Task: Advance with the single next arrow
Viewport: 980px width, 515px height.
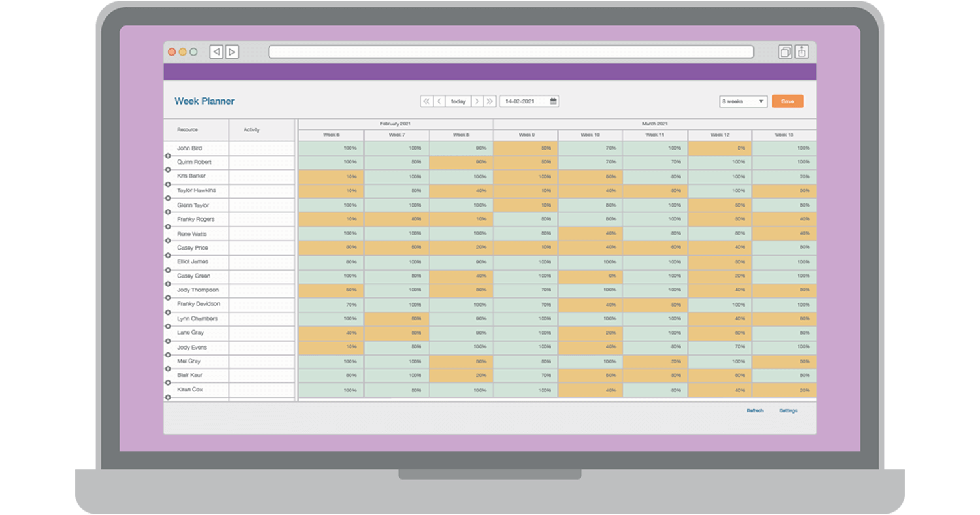Action: pos(477,101)
